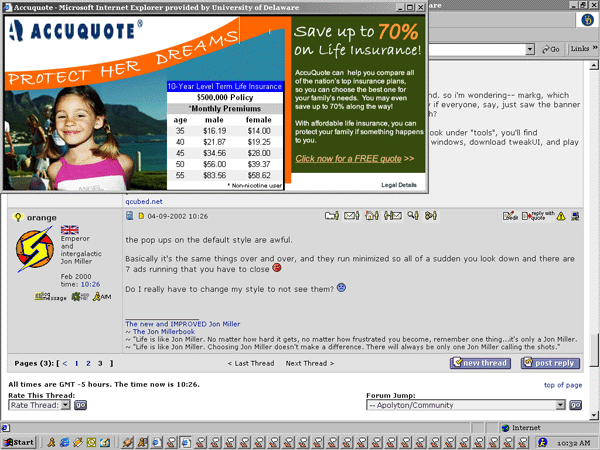Click the Internet zone indicator in status bar
This screenshot has height=450, width=600.
pyautogui.click(x=521, y=428)
